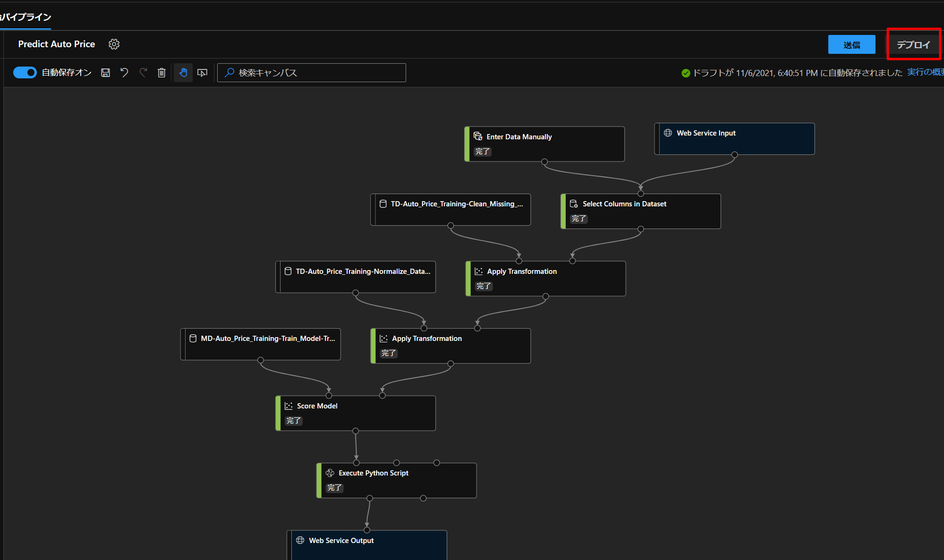
Task: Open the 実行の概要 link
Action: [925, 72]
